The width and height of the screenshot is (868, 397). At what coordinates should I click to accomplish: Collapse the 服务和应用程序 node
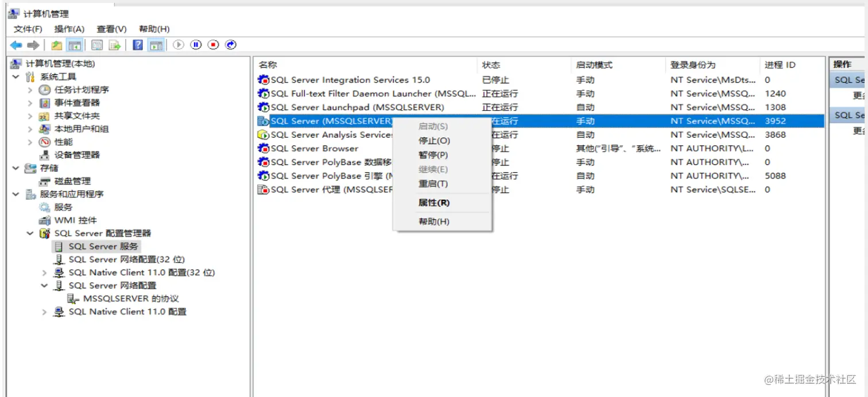coord(15,194)
